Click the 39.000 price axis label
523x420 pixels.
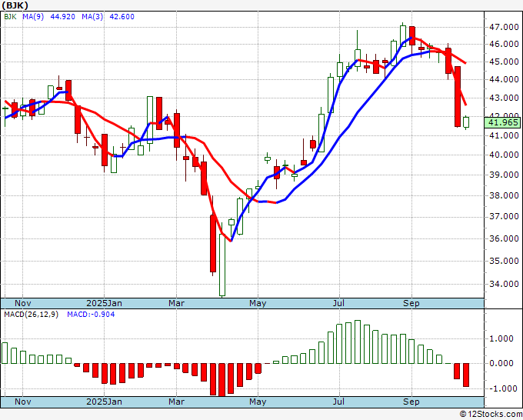[504, 175]
